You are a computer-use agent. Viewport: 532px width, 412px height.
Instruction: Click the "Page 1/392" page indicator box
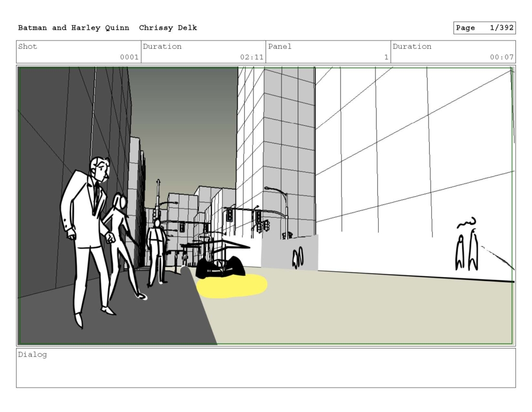[x=484, y=28]
